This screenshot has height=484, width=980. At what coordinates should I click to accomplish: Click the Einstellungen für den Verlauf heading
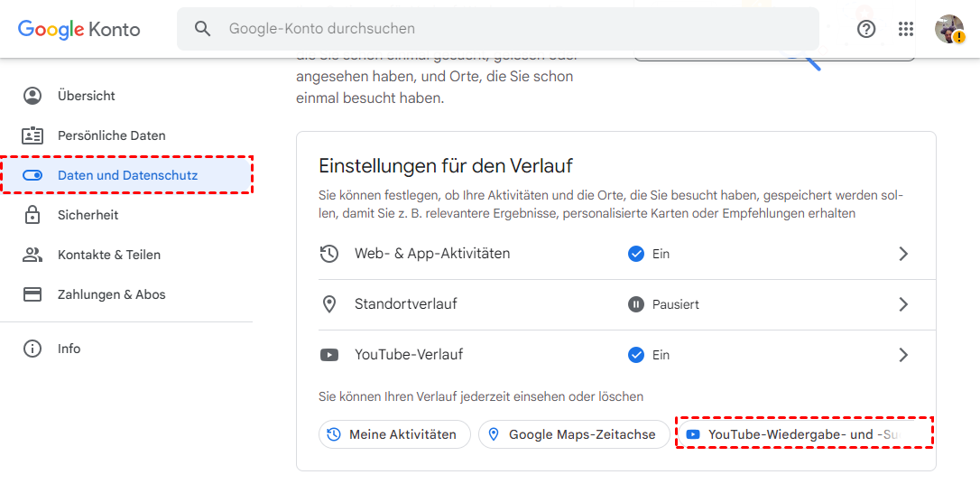(447, 166)
